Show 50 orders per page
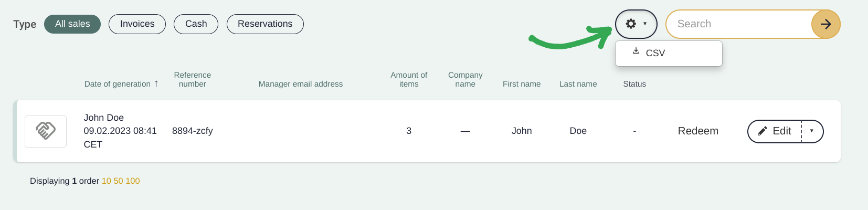This screenshot has width=868, height=210. tap(119, 181)
